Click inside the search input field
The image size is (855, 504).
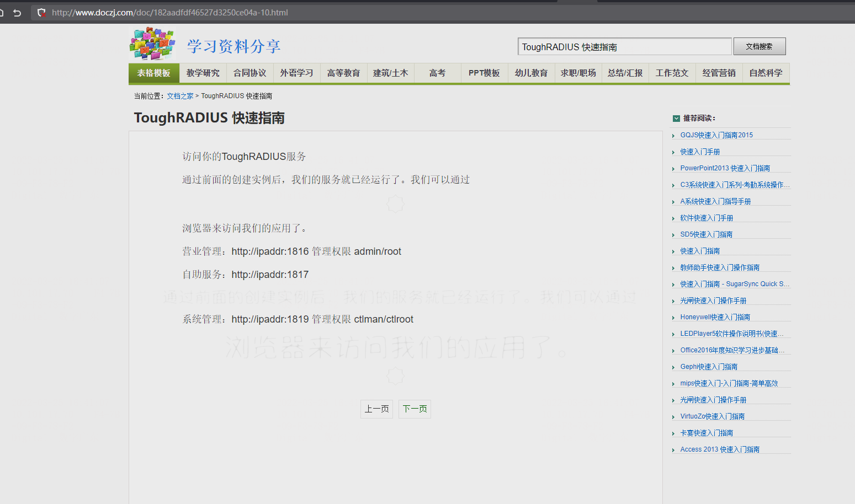(x=624, y=47)
